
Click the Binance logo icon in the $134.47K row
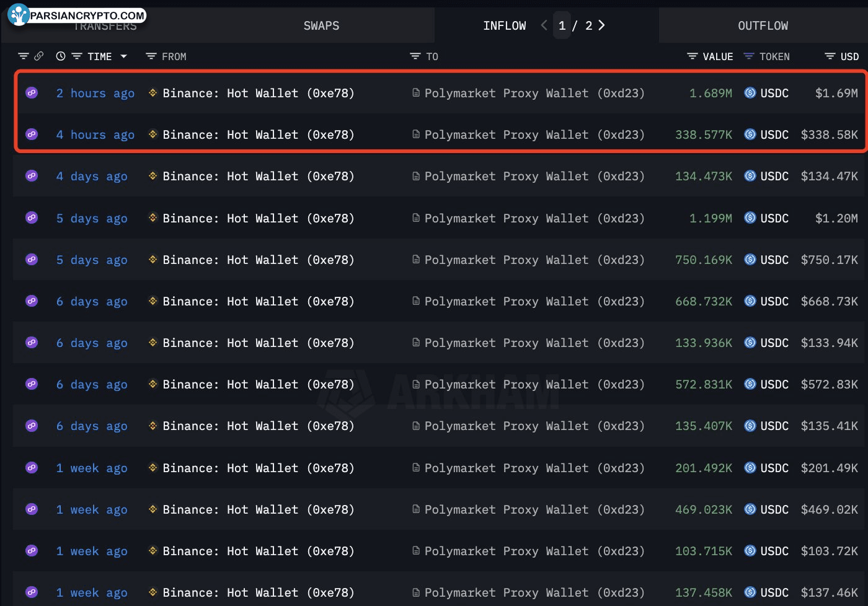click(x=153, y=176)
